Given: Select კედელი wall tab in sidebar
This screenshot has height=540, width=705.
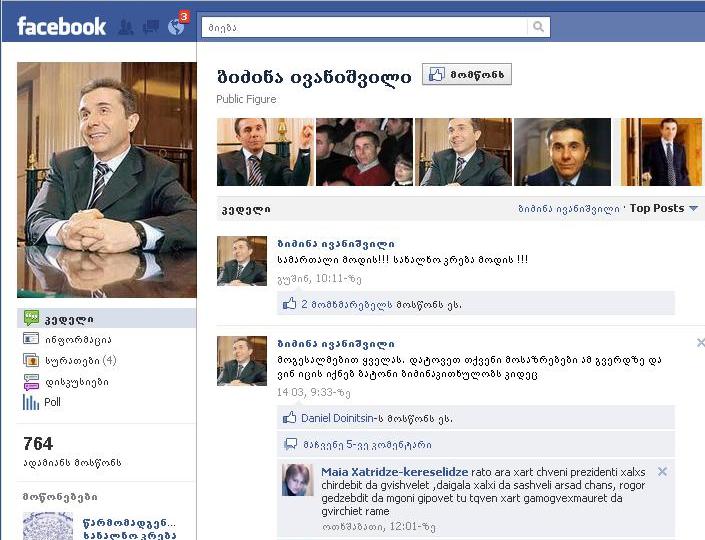Looking at the screenshot, I should [107, 318].
